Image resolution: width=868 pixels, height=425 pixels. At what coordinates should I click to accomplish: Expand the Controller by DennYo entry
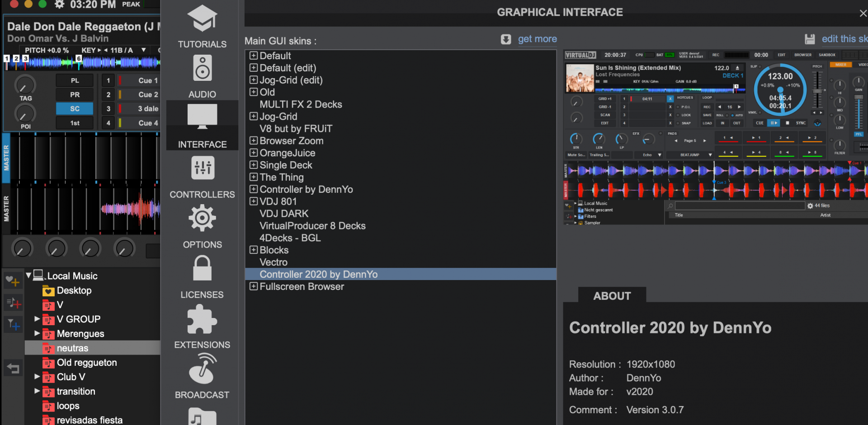[x=254, y=189]
